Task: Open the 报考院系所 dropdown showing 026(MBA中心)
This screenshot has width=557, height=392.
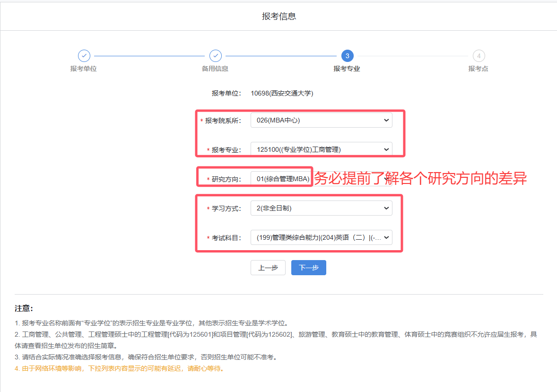Action: point(321,120)
